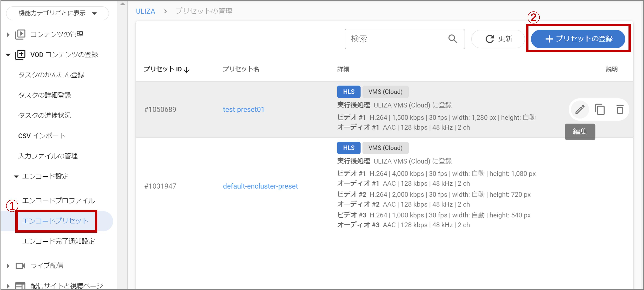Click the HLS tag in default-encluster-preset row
This screenshot has width=644, height=290.
(348, 148)
